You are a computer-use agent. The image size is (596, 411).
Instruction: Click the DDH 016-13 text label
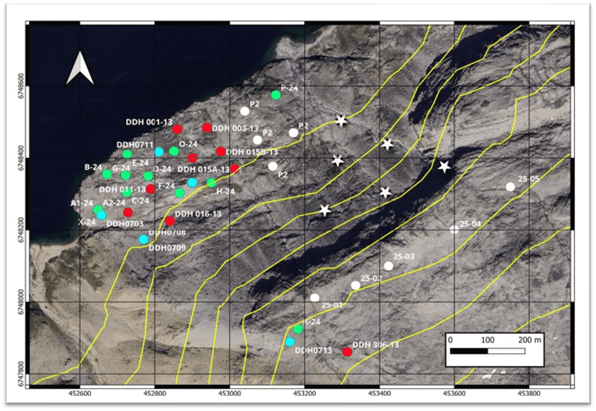(x=198, y=214)
